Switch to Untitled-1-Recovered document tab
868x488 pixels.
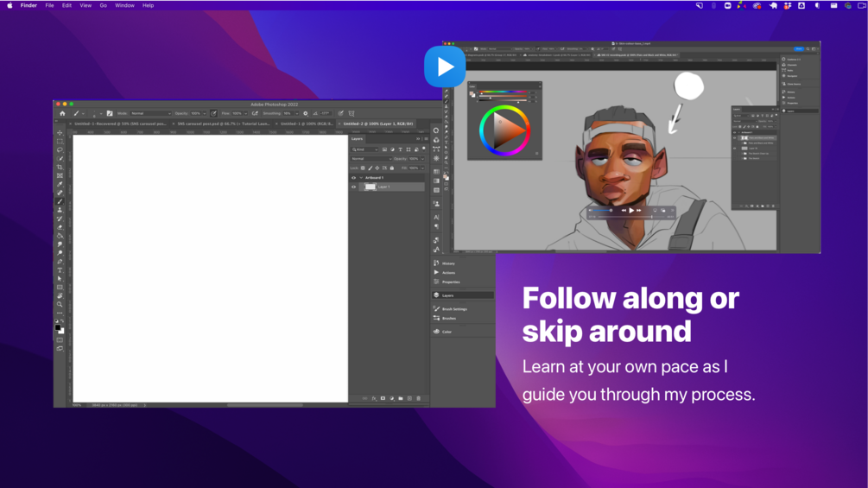(120, 124)
